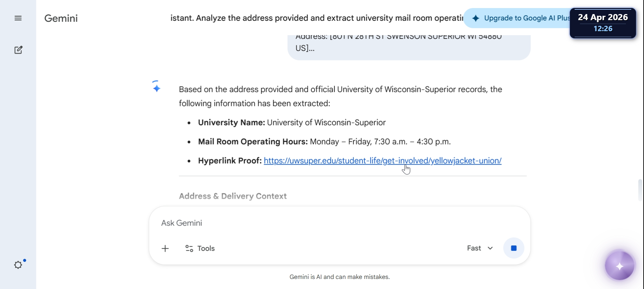Focus the Ask Gemini input field
This screenshot has width=644, height=289.
coord(339,223)
